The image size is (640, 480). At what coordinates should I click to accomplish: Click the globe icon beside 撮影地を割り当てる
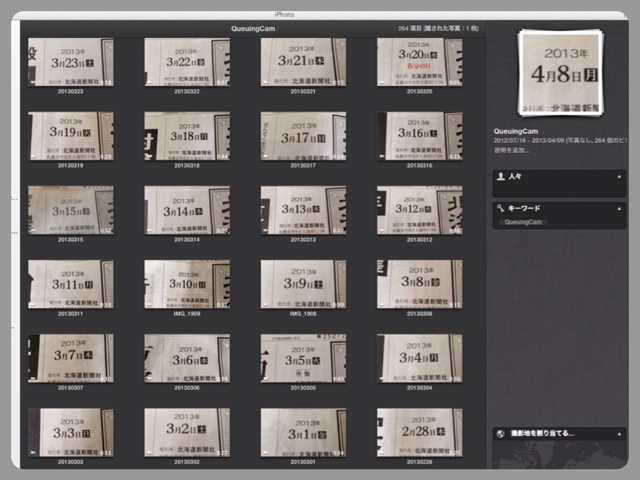coord(500,434)
